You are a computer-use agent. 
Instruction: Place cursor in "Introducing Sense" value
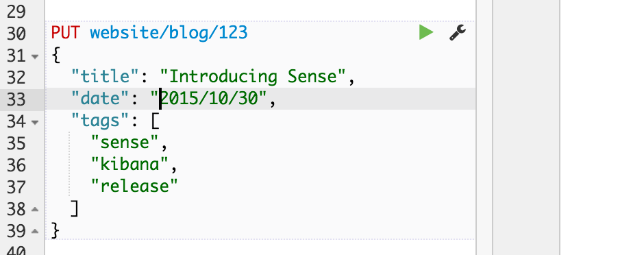[x=253, y=77]
